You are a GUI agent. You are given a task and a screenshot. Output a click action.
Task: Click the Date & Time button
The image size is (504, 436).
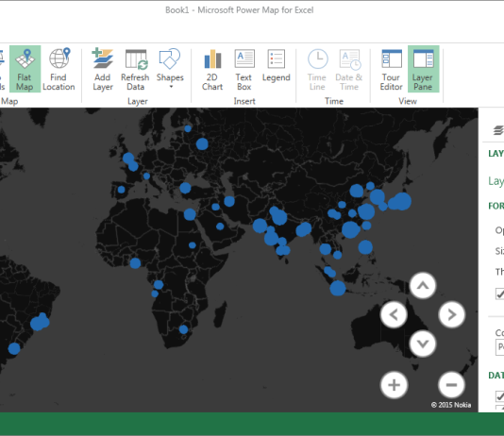pyautogui.click(x=349, y=69)
